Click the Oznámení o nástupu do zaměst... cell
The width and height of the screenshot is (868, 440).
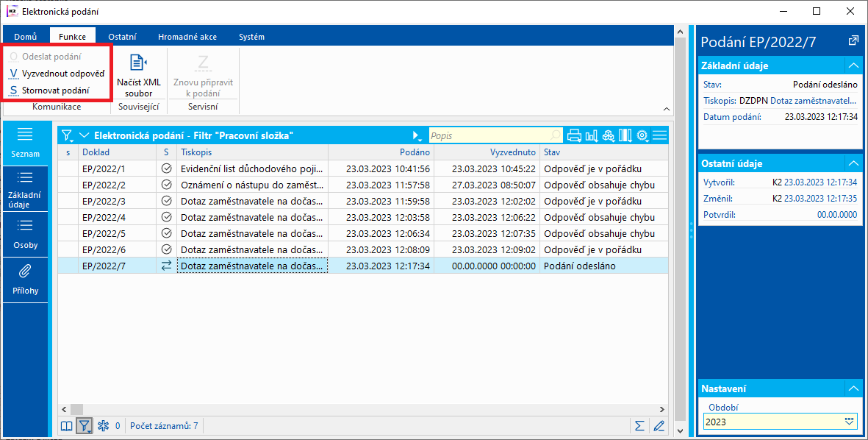tap(252, 185)
